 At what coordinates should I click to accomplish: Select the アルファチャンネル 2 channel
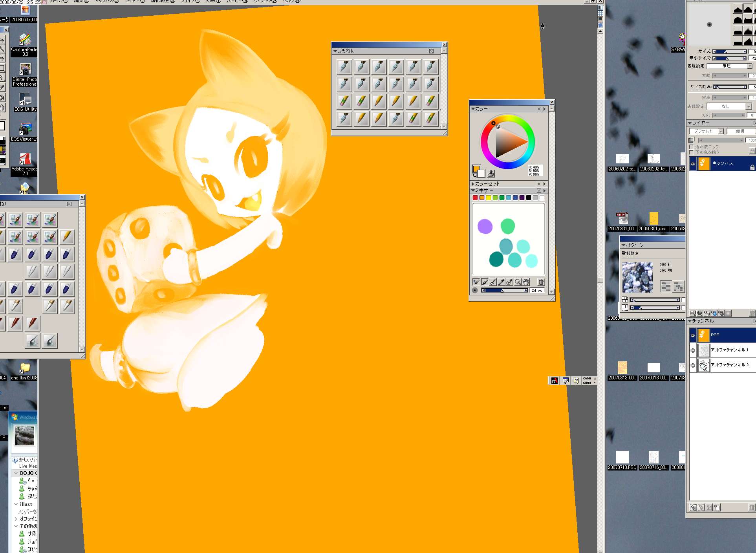point(729,365)
